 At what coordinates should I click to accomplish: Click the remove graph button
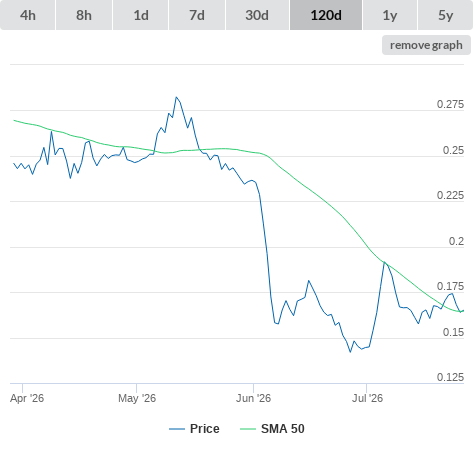point(426,45)
